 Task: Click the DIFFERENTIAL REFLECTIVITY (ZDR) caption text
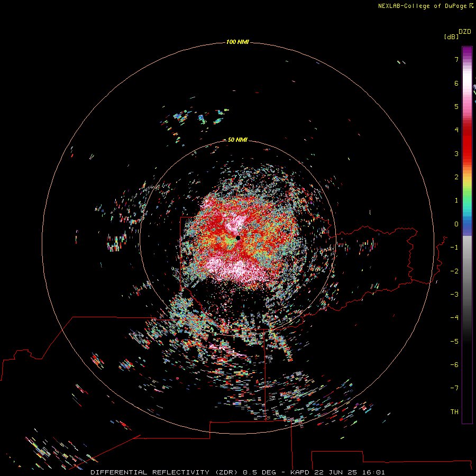coord(164,472)
